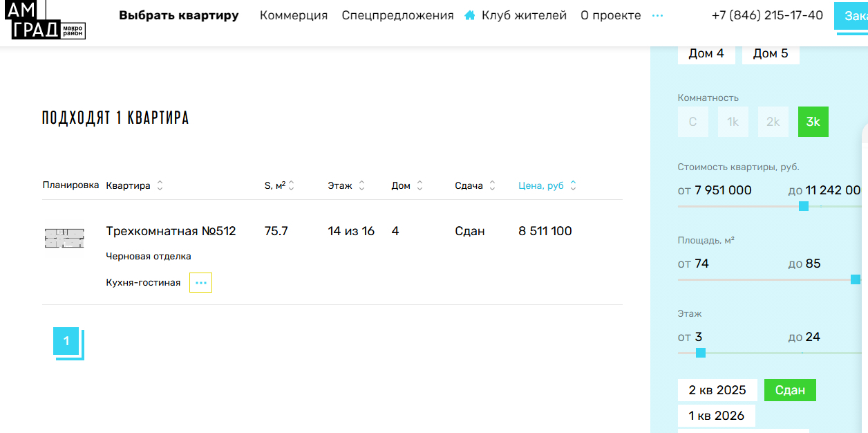Sort by Этаж column arrows
Image resolution: width=868 pixels, height=433 pixels.
[x=361, y=185]
